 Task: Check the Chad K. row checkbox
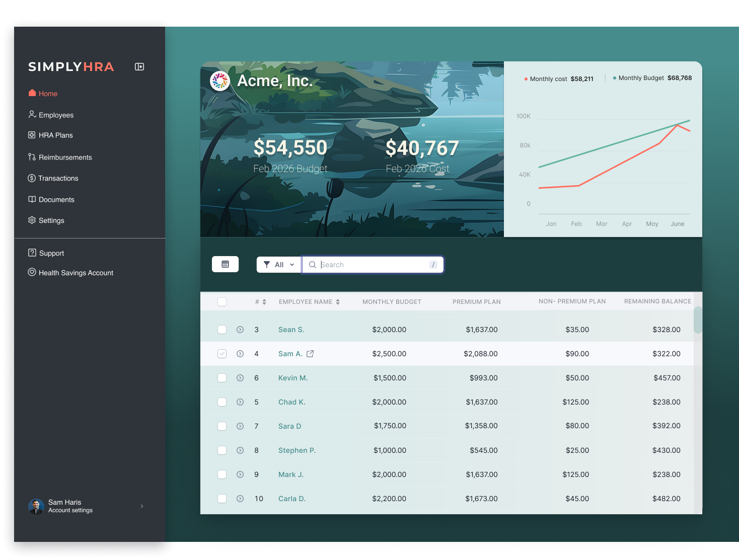(x=222, y=402)
